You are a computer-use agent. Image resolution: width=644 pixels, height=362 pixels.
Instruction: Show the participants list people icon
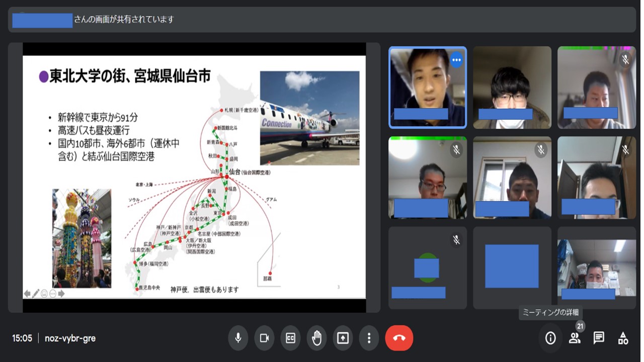(575, 338)
